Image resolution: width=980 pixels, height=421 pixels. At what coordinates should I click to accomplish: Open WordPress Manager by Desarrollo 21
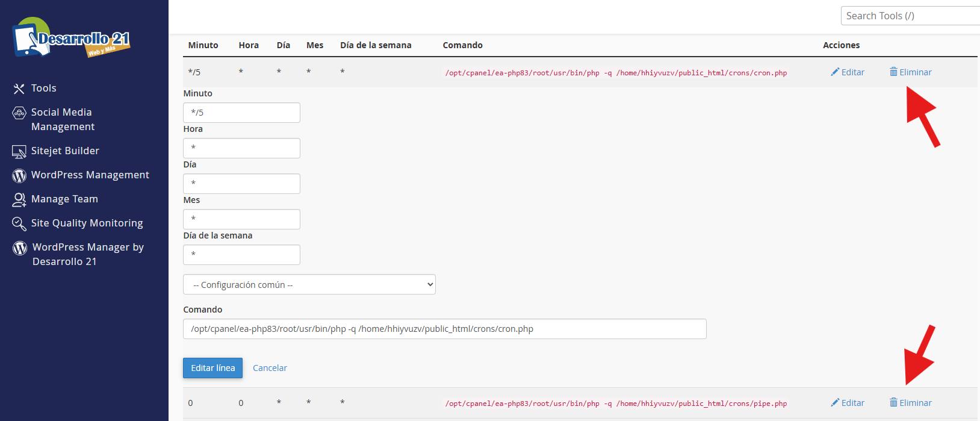coord(87,254)
